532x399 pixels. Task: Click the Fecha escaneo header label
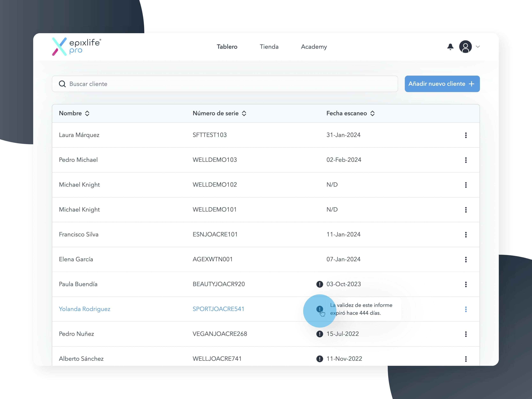(x=347, y=113)
